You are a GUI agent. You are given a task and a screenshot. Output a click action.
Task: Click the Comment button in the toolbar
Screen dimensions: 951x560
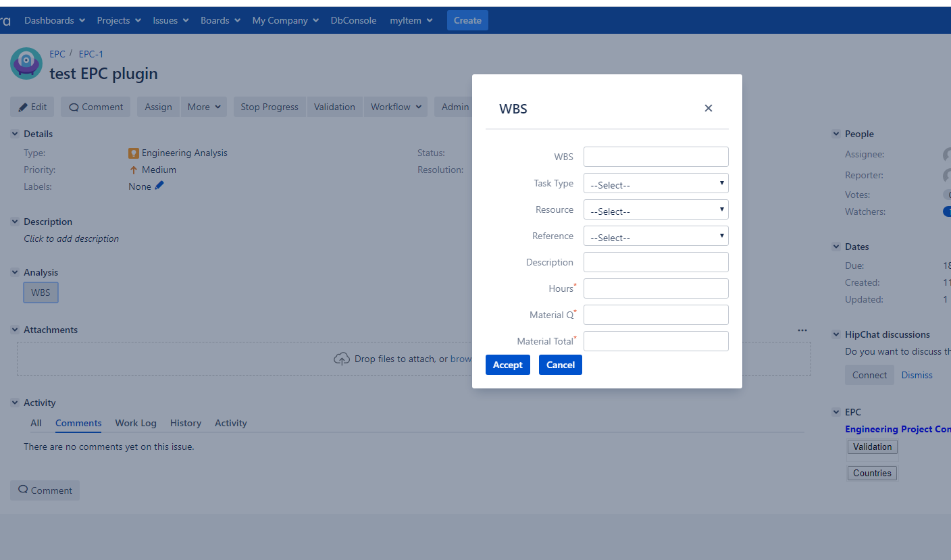[96, 107]
